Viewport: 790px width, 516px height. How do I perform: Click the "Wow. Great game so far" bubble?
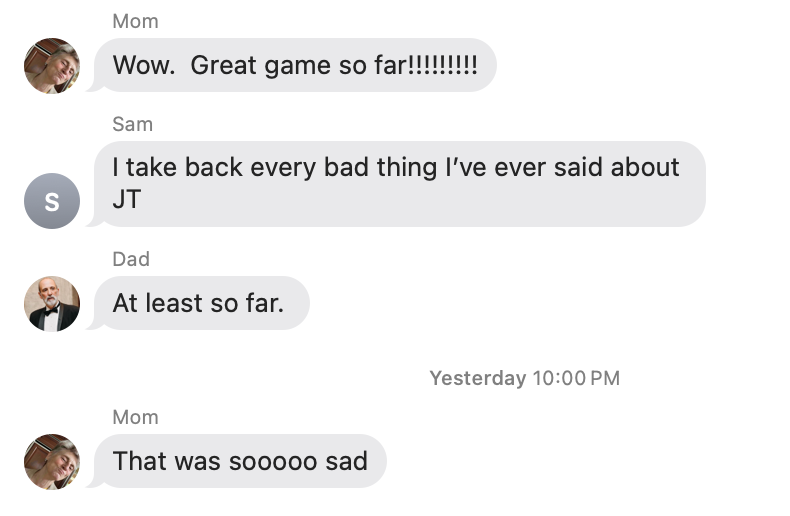point(295,66)
